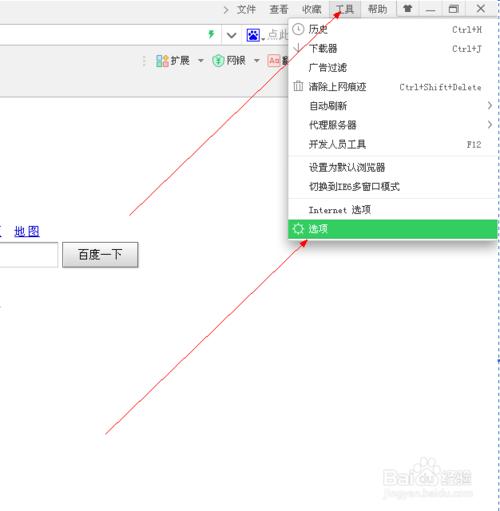
Task: Open the 地图 link
Action: [27, 231]
